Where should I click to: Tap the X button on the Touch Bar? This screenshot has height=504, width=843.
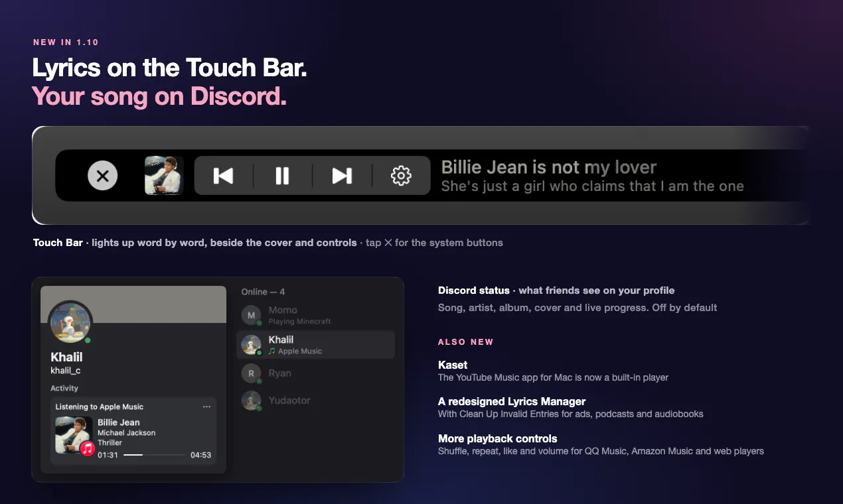[103, 176]
